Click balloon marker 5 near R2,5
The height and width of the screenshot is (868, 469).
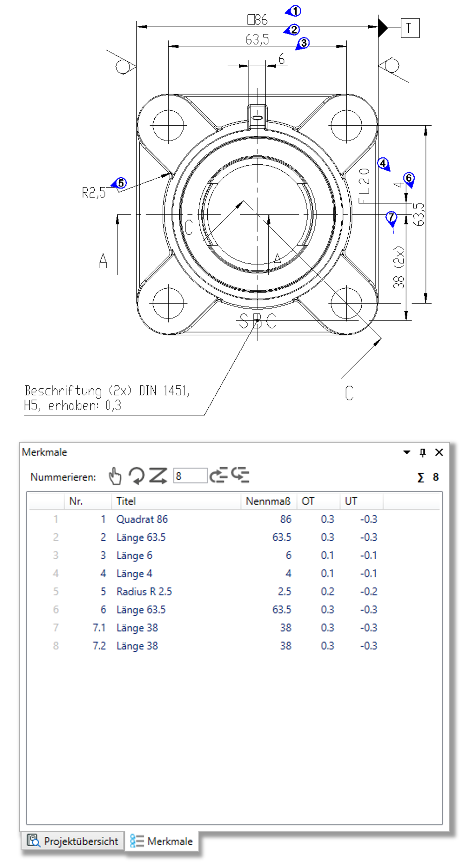click(x=121, y=183)
